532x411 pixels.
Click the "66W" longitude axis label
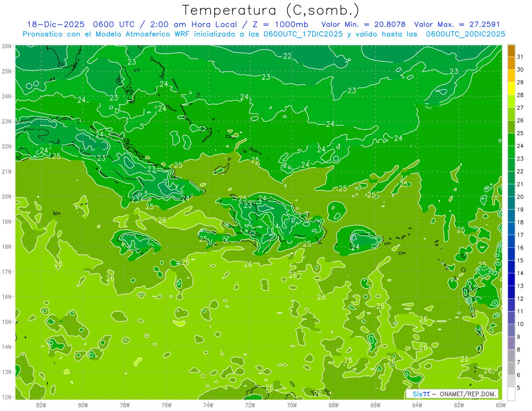click(x=376, y=405)
